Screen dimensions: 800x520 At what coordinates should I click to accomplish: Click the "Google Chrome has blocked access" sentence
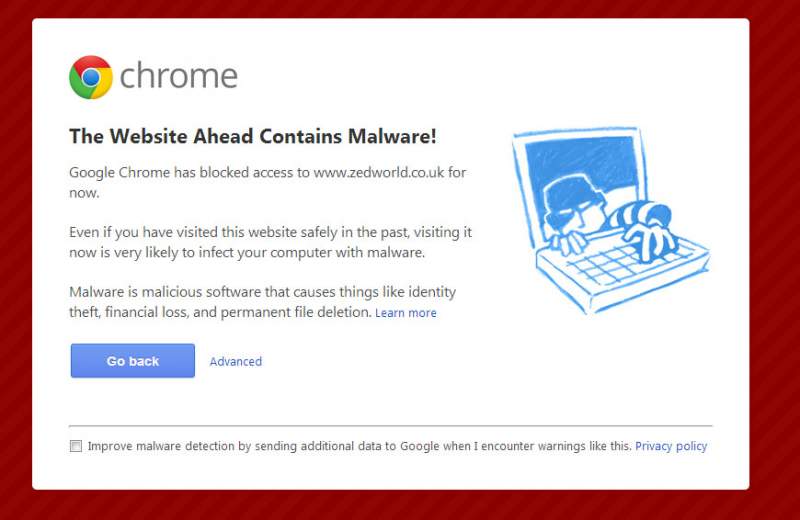point(190,172)
